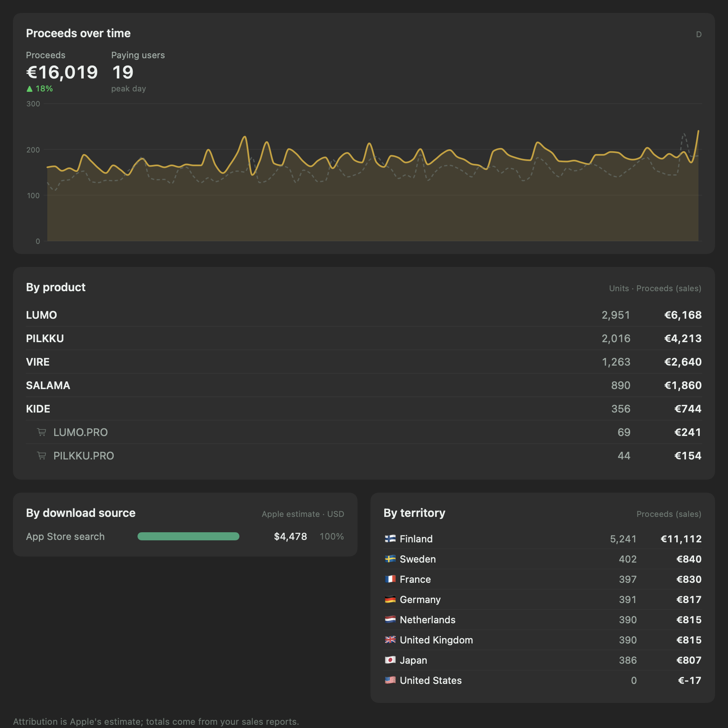
Task: Click the United Kingdom territory name
Action: pos(436,640)
